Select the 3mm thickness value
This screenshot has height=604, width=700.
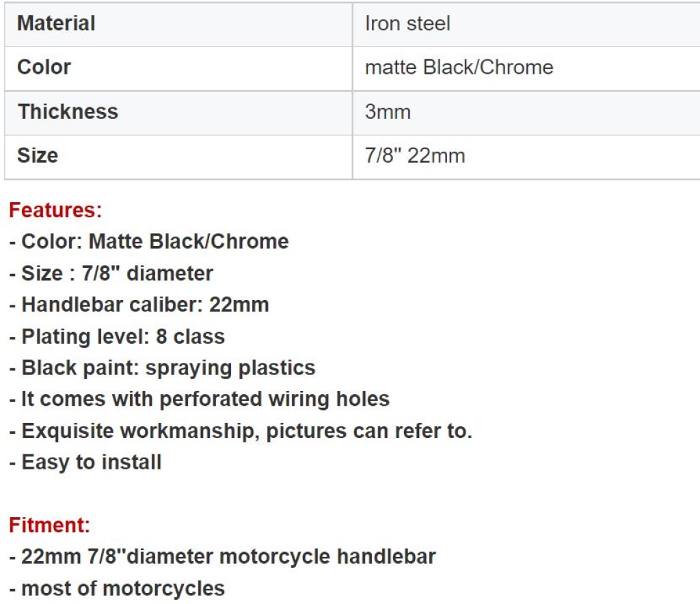526,113
